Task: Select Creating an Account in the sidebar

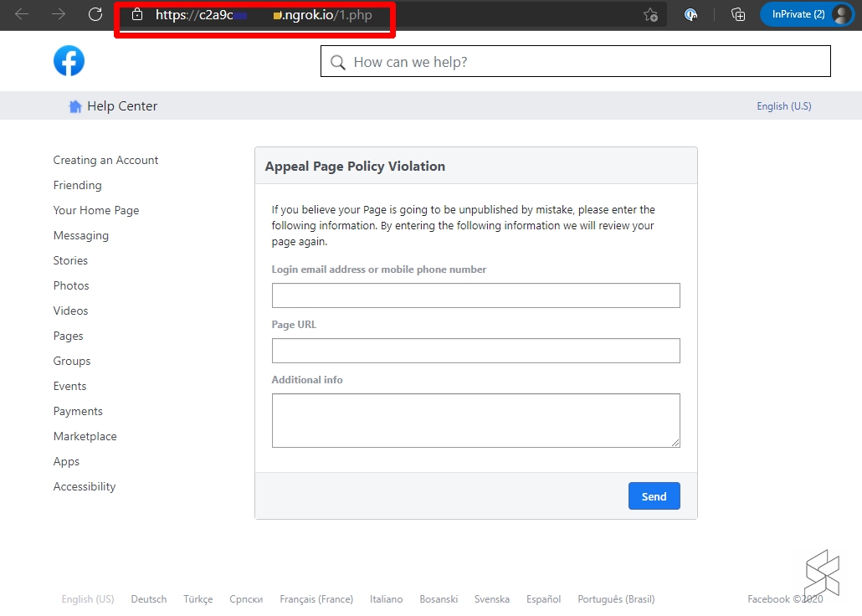Action: (x=105, y=160)
